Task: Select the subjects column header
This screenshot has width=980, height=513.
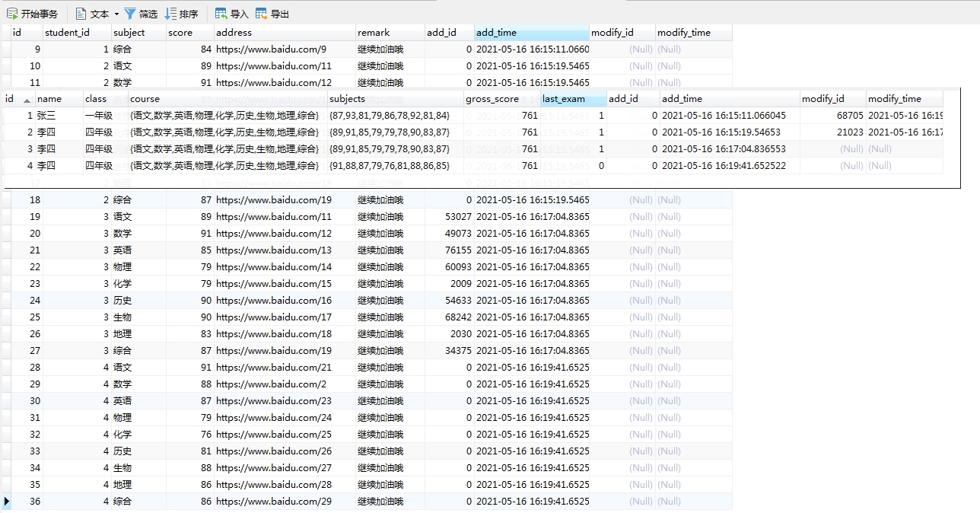Action: point(396,99)
